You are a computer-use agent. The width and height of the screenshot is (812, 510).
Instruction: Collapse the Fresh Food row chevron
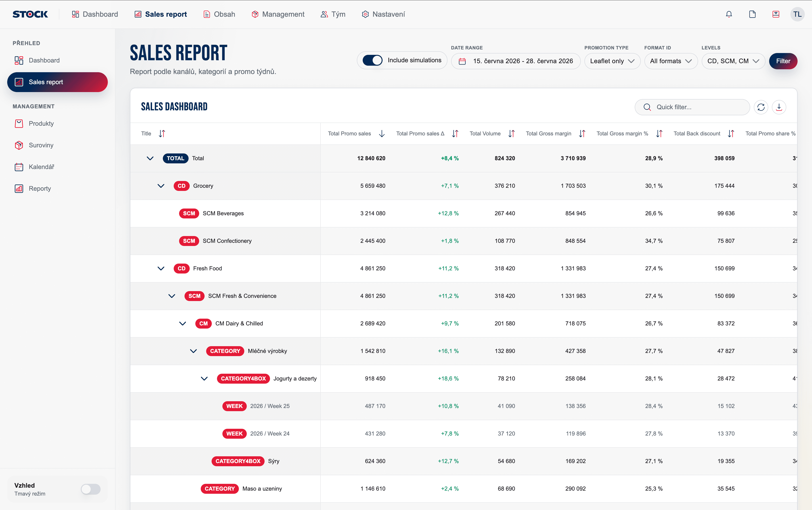point(161,269)
